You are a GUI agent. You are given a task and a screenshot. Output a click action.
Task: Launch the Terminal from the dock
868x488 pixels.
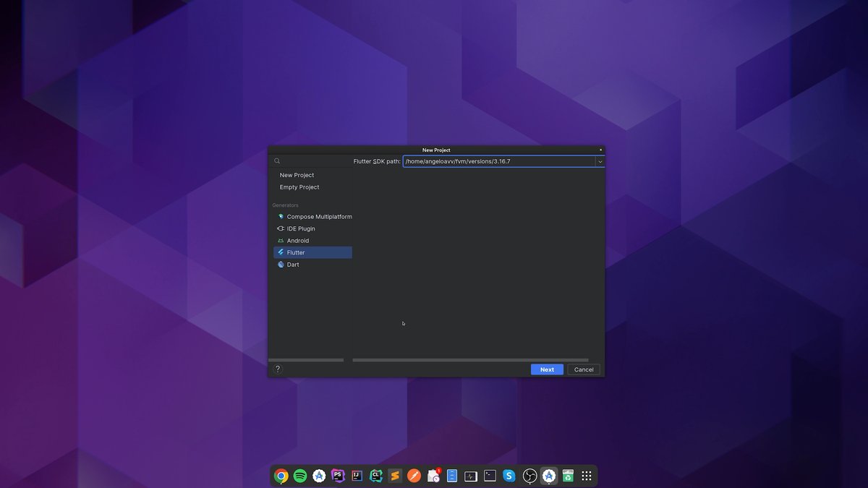click(490, 476)
